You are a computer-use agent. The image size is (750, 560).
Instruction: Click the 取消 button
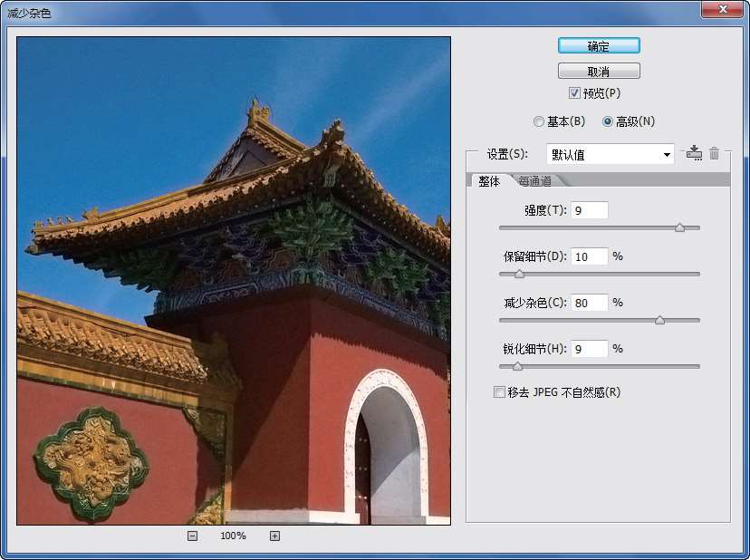coord(599,72)
